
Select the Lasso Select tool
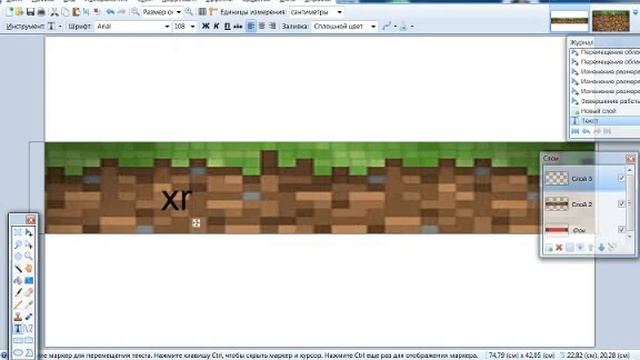(x=18, y=244)
